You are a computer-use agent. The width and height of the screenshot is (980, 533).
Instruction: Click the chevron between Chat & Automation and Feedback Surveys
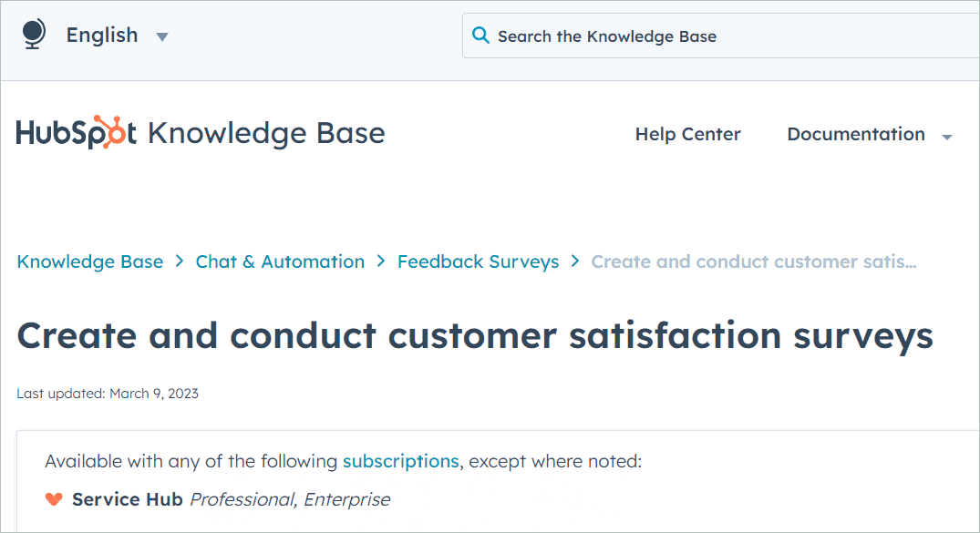pos(380,261)
